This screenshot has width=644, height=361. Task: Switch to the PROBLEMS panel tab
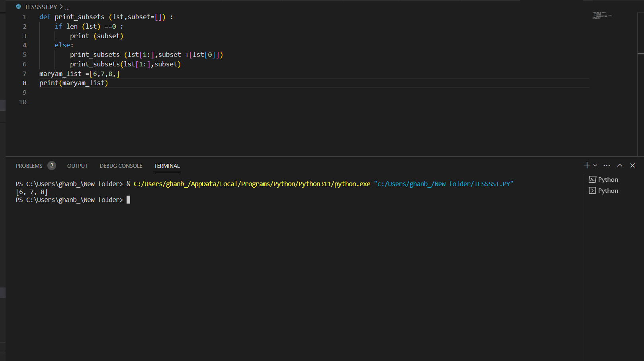click(29, 166)
